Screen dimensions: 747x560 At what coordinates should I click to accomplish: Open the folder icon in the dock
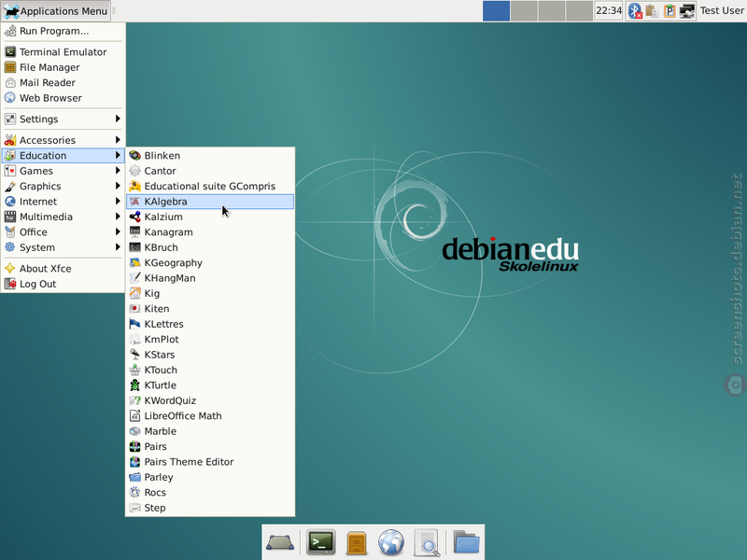point(466,541)
